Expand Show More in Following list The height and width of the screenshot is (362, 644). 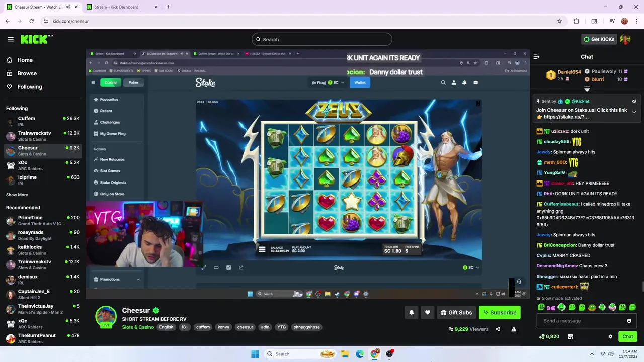click(17, 195)
